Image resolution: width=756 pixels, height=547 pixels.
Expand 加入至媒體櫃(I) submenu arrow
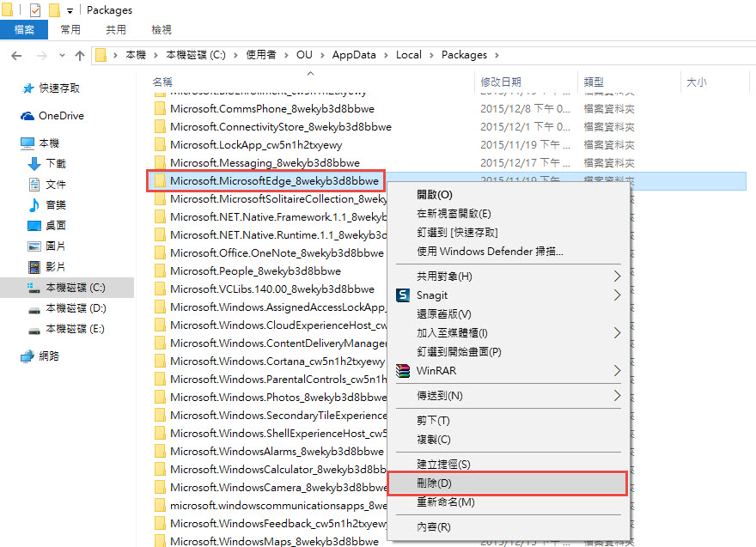click(617, 333)
